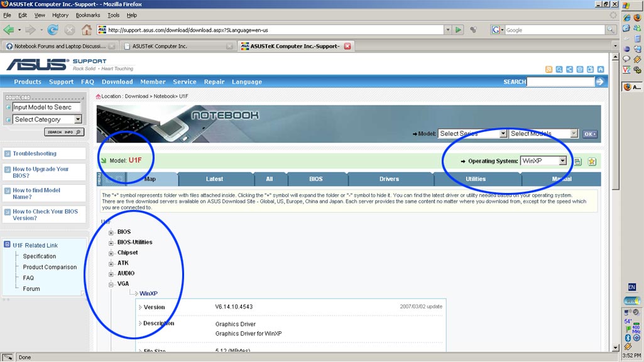Click the green Go arrow beside address bar
The height and width of the screenshot is (362, 644).
459,30
